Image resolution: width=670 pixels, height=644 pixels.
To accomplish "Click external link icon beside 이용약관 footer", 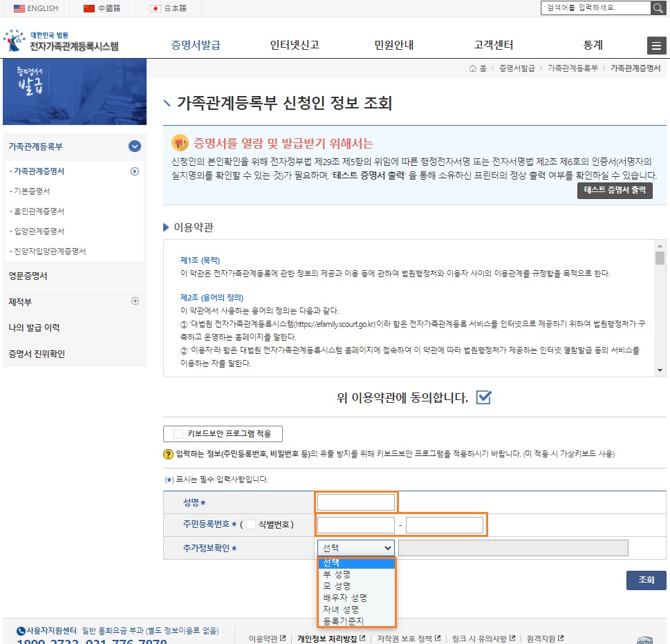I will click(283, 638).
